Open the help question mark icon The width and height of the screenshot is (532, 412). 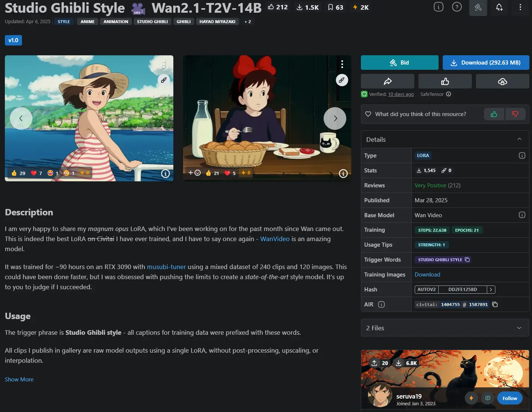pyautogui.click(x=457, y=7)
